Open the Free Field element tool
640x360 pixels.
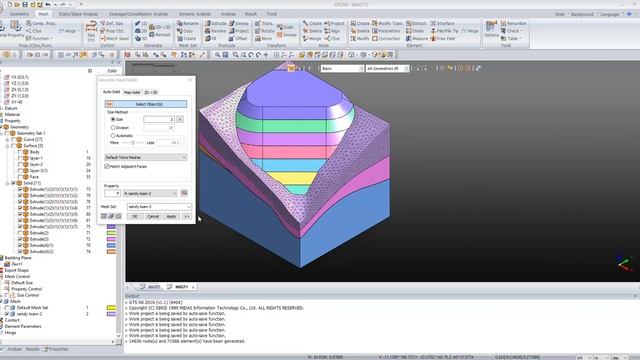click(443, 38)
